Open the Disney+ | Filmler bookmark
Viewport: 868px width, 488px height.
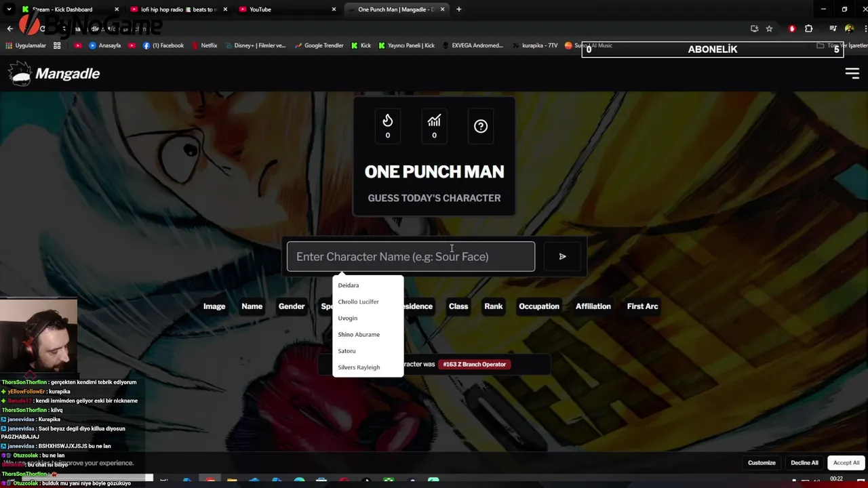(255, 45)
